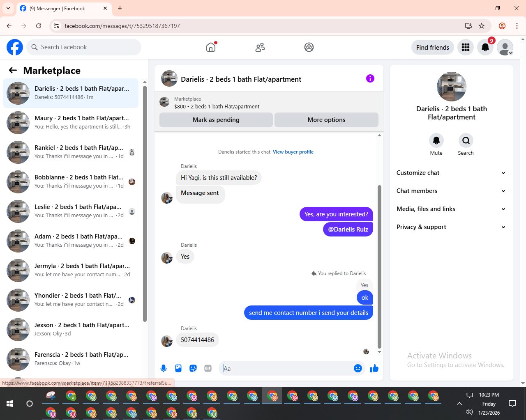Open Leslie conversation in list

(x=71, y=211)
